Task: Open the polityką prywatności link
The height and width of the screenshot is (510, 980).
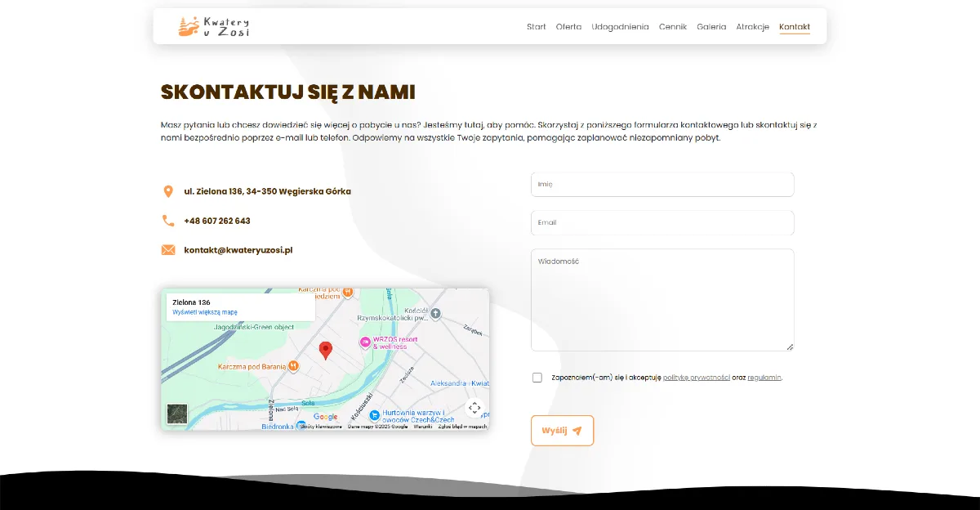Action: coord(696,378)
